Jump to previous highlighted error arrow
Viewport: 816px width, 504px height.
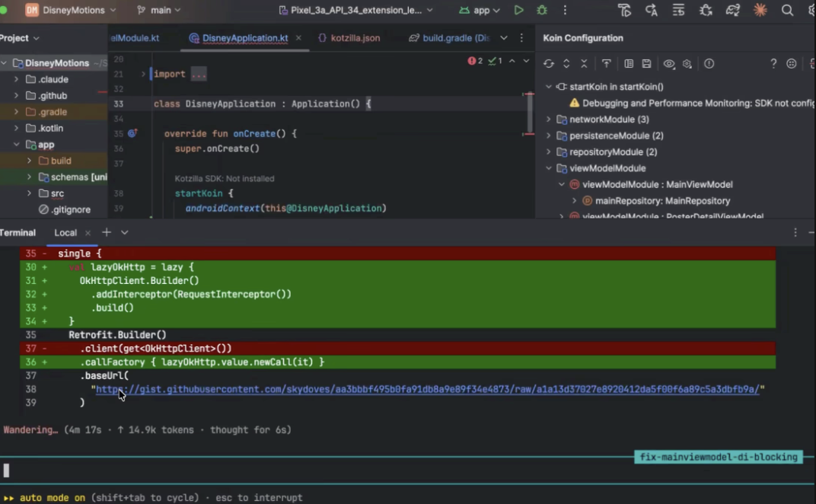coord(512,61)
